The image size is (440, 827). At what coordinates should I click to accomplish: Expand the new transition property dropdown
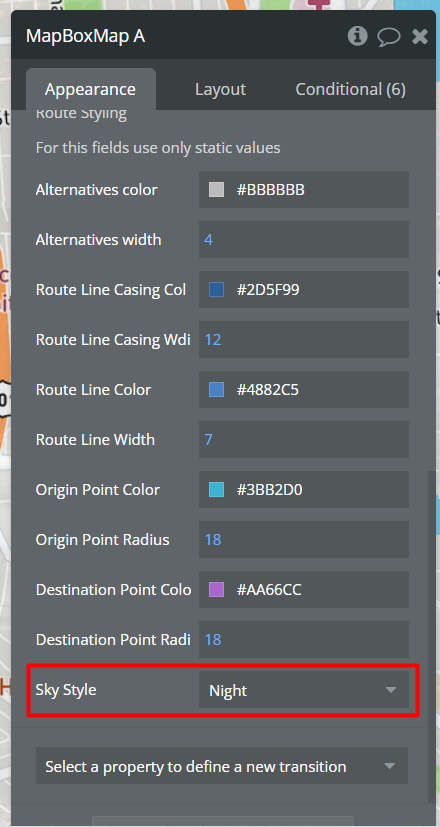[222, 765]
